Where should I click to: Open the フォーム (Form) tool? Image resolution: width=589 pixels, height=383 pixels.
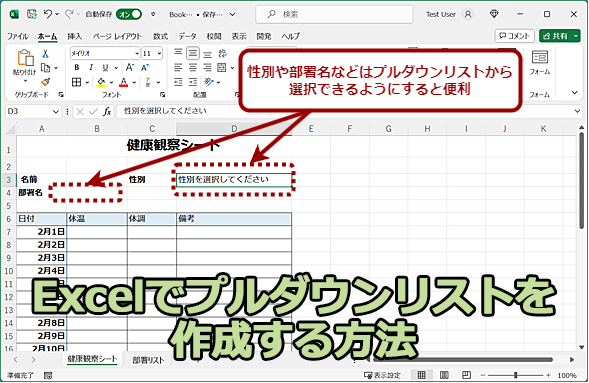(x=540, y=62)
